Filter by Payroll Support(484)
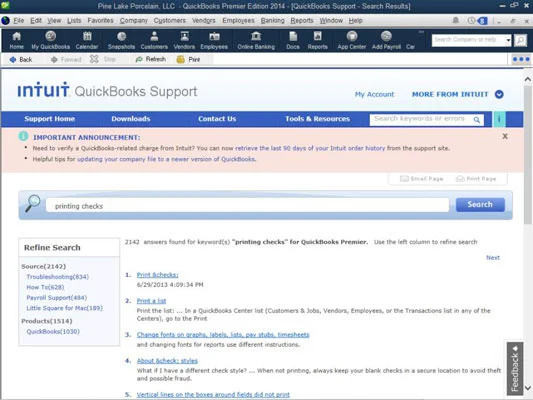Screen dimensions: 533x400 (x=57, y=298)
